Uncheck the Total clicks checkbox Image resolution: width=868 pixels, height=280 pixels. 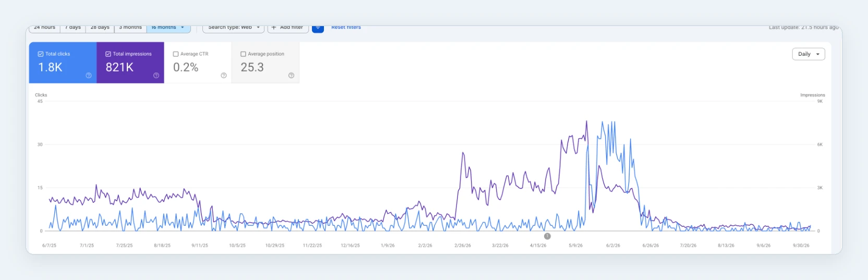(41, 54)
